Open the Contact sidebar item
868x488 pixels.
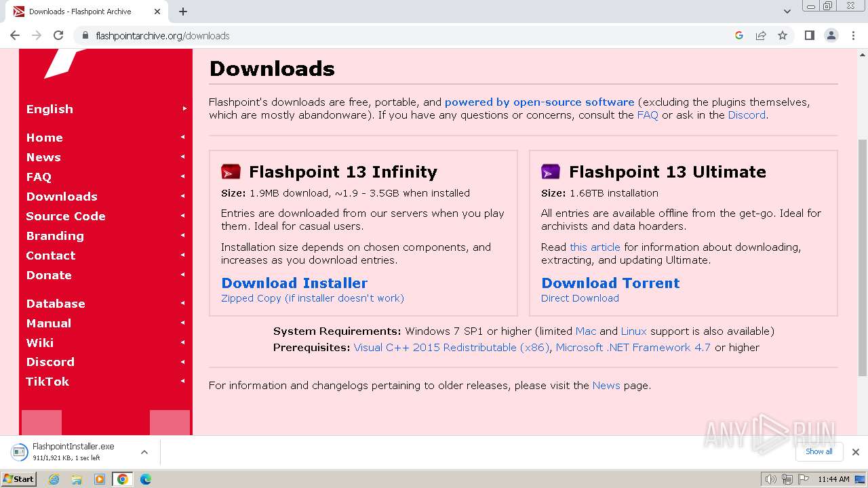tap(105, 256)
